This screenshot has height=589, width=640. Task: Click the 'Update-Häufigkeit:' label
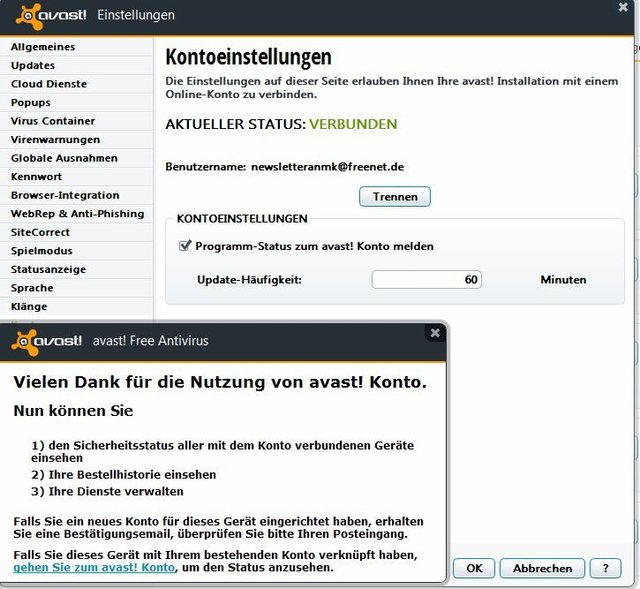point(249,280)
